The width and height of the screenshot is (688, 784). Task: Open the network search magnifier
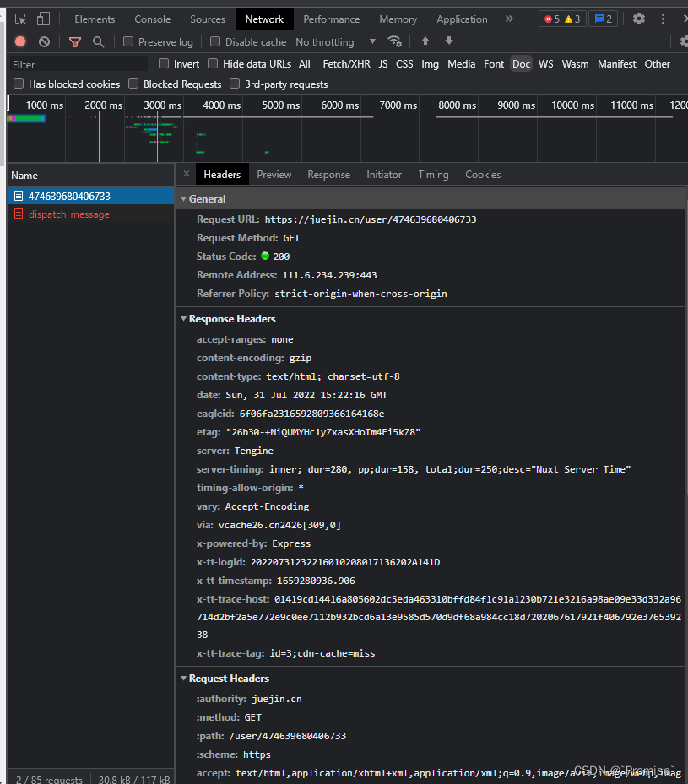(99, 42)
